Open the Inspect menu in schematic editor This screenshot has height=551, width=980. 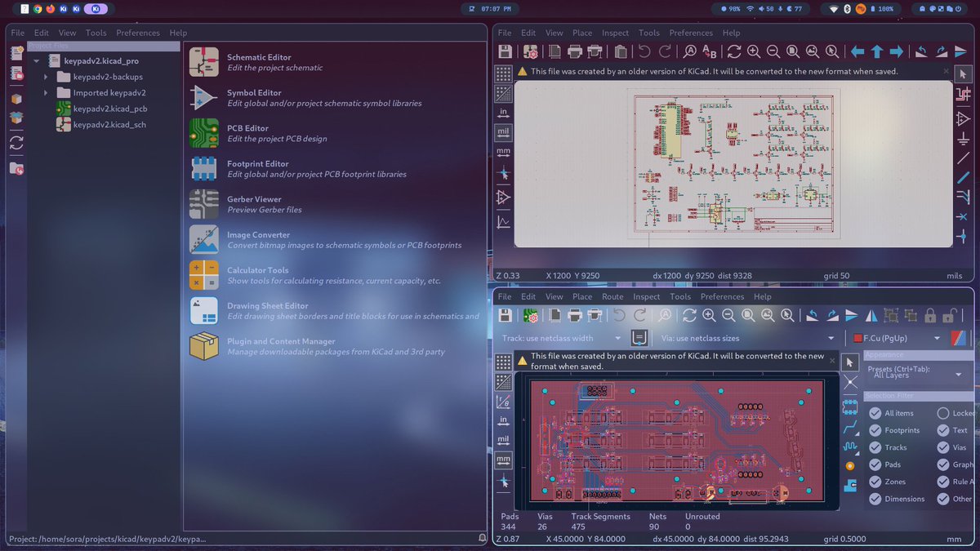(x=616, y=33)
